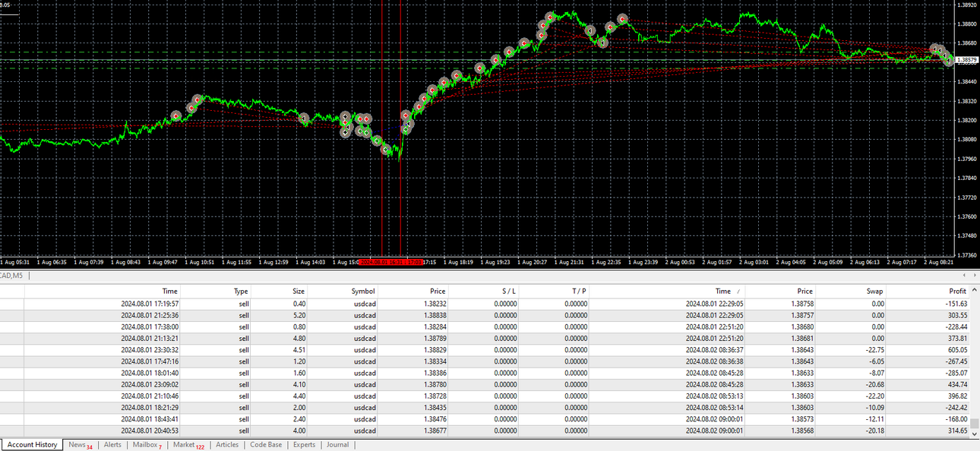Image resolution: width=980 pixels, height=451 pixels.
Task: Select trade opened 2024.08.01 20:40:53
Action: [485, 430]
